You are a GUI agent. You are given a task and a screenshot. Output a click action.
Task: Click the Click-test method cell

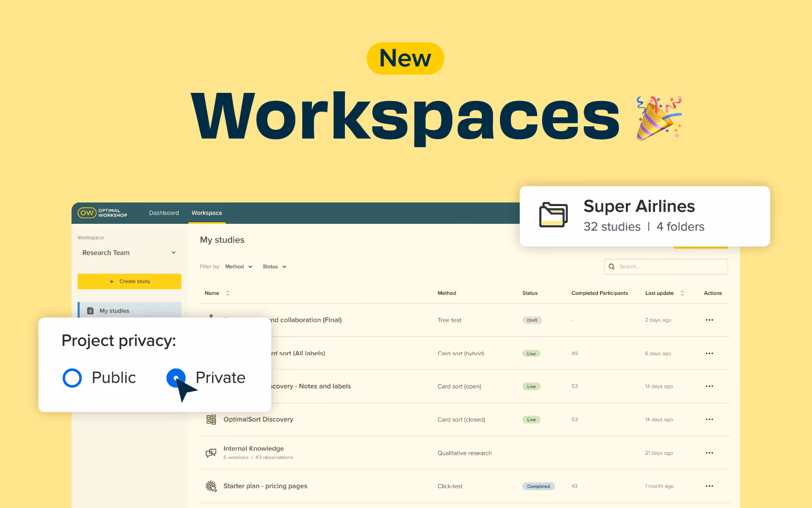coord(450,486)
